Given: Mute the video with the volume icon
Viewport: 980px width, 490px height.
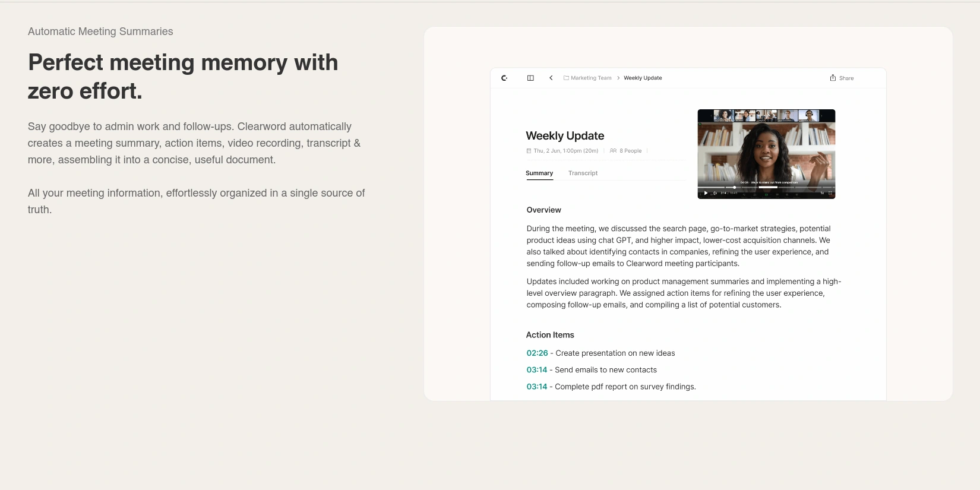Looking at the screenshot, I should point(715,193).
